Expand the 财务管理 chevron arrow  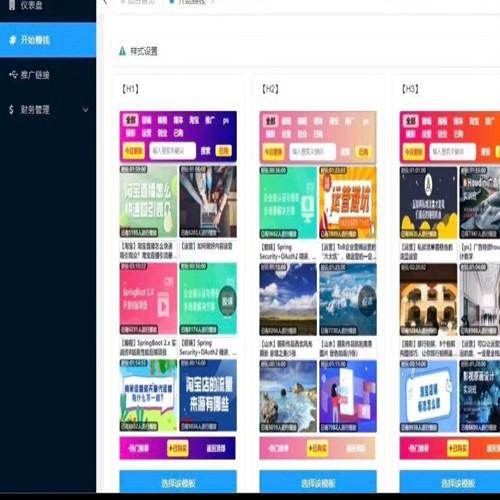86,110
